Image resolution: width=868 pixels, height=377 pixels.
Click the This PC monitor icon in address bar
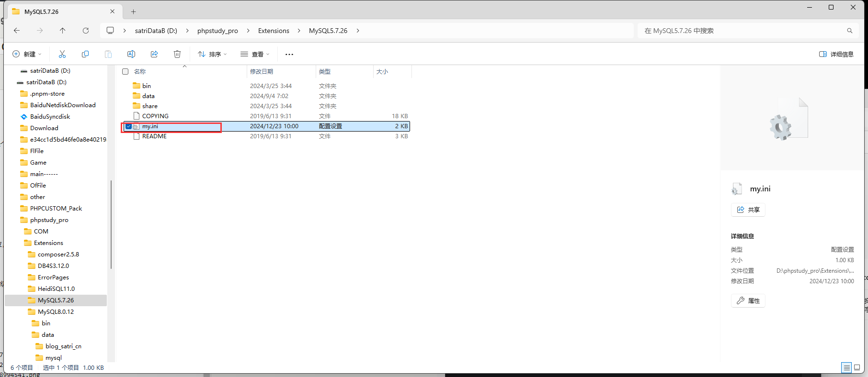pyautogui.click(x=110, y=31)
